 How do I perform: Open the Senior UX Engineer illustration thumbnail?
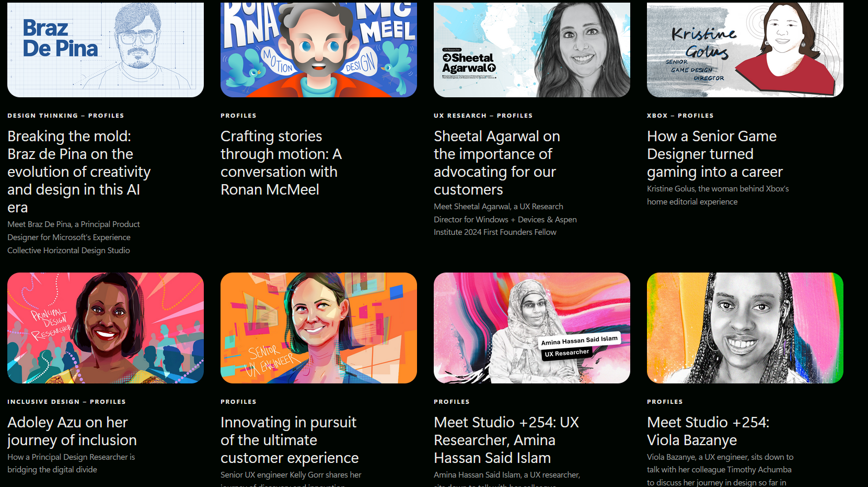[x=319, y=328]
